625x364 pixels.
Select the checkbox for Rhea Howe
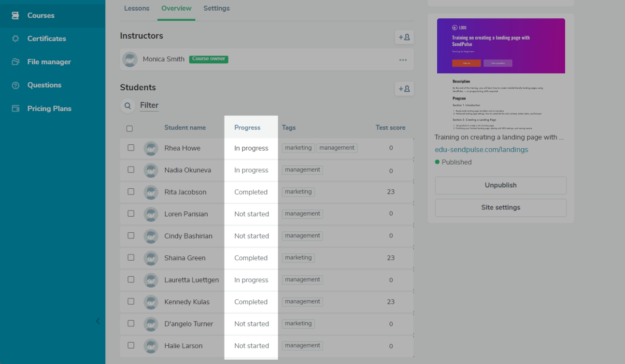click(131, 148)
